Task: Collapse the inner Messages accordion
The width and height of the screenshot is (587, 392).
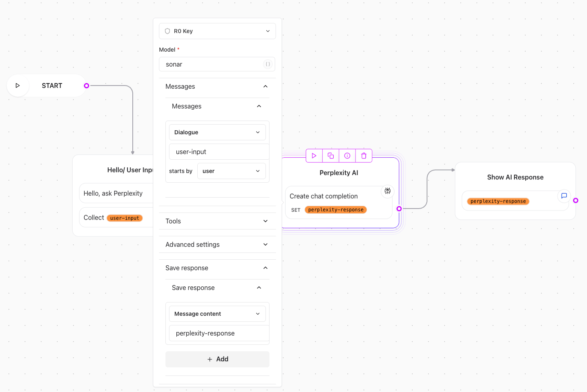Action: (217, 106)
